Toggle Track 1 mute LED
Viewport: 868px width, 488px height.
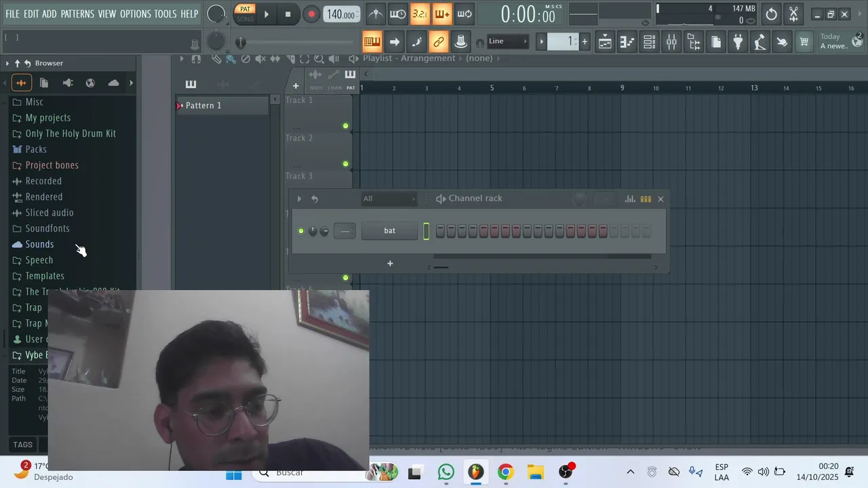(346, 126)
